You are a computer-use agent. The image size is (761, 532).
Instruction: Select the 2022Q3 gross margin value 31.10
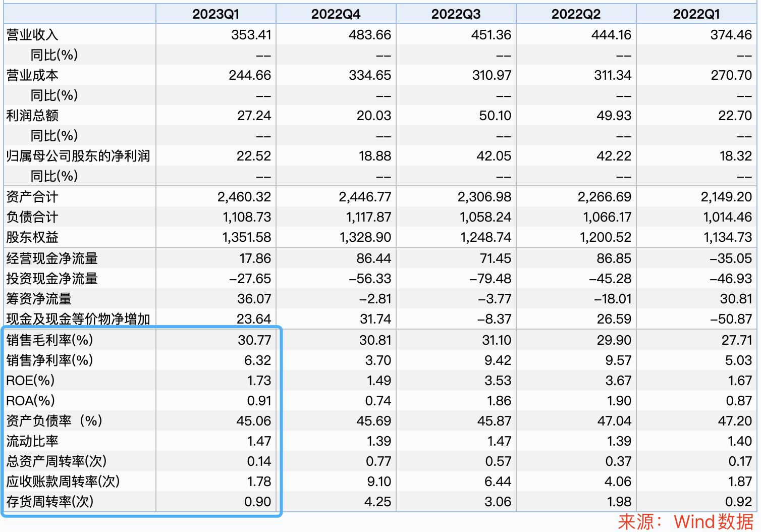point(496,340)
